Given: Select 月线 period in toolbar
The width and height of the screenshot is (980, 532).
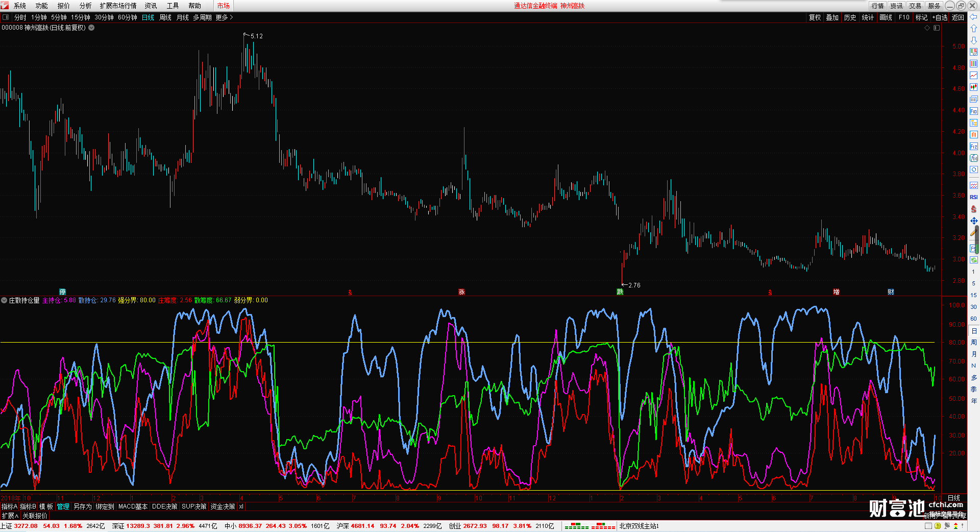Looking at the screenshot, I should (x=183, y=17).
